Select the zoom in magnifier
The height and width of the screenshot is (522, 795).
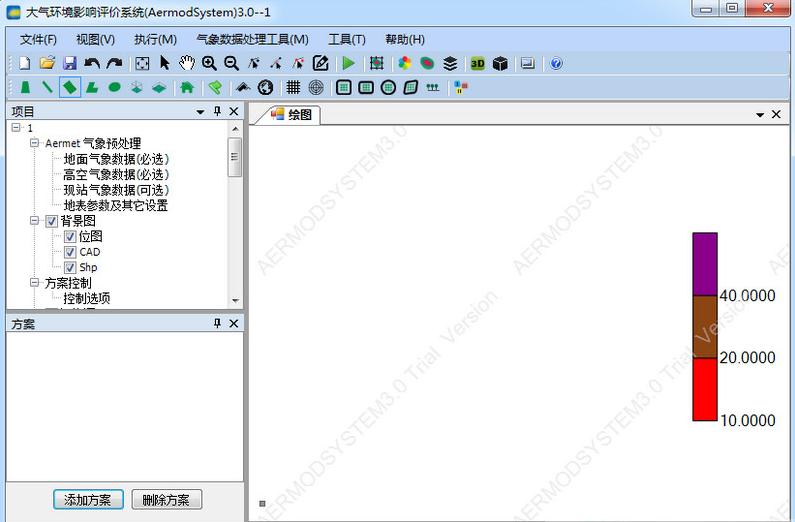pyautogui.click(x=209, y=63)
